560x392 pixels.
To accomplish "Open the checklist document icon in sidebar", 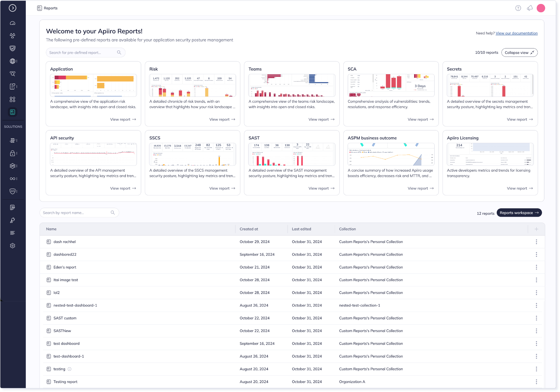I will [13, 87].
